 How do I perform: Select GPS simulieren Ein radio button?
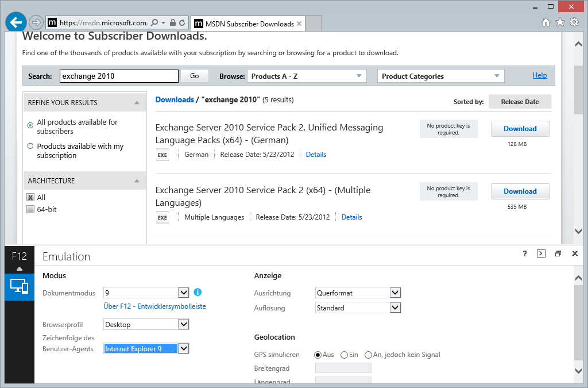(345, 355)
